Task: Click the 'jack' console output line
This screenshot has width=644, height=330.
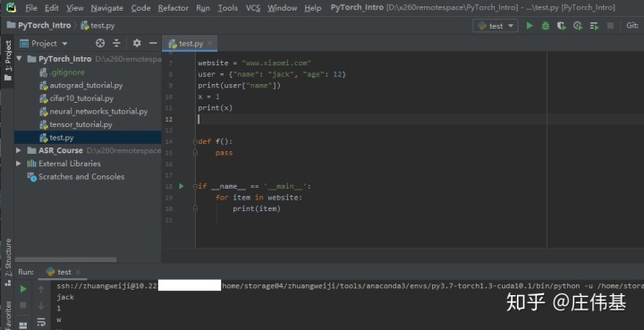Action: 65,297
